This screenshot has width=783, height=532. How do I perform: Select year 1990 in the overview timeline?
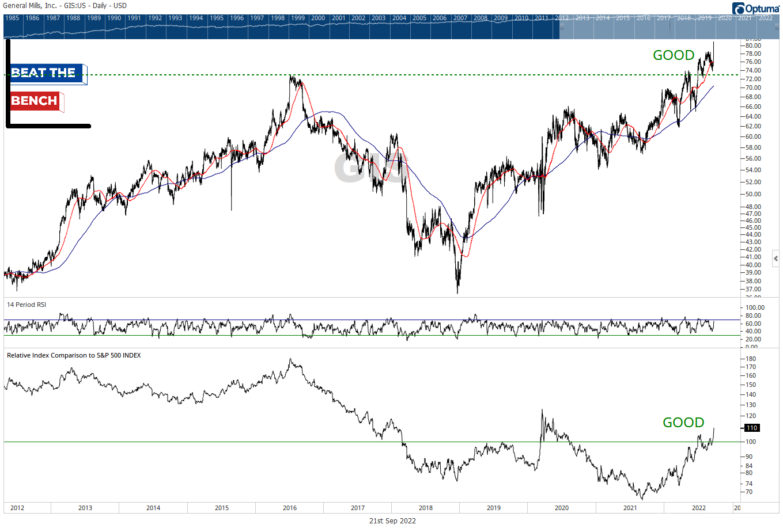pos(115,18)
